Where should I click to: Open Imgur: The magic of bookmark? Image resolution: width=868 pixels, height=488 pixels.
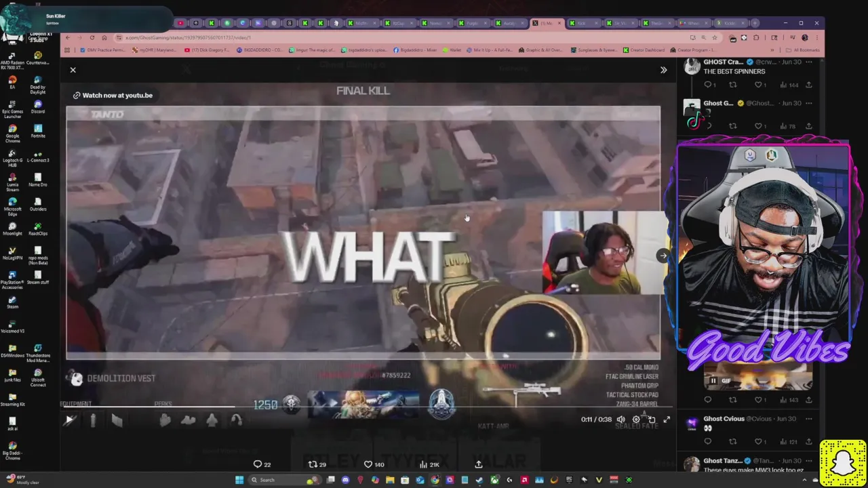(313, 50)
